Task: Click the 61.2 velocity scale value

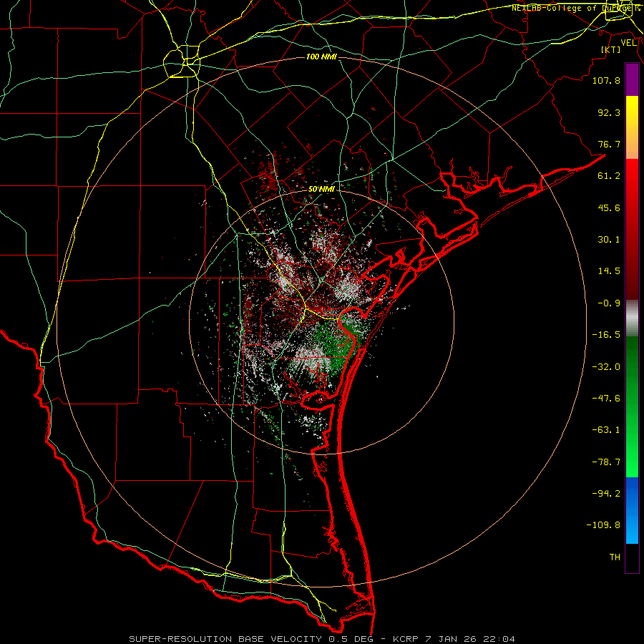Action: coord(609,176)
